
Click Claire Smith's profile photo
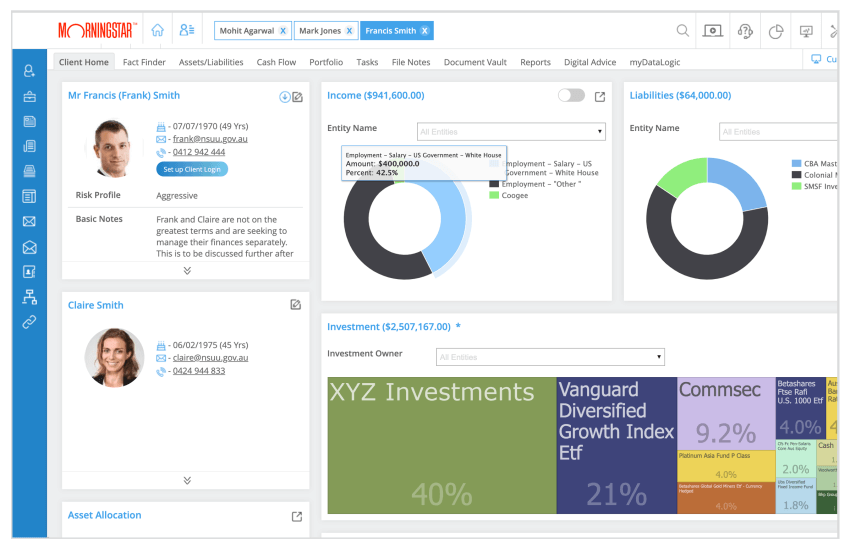114,358
